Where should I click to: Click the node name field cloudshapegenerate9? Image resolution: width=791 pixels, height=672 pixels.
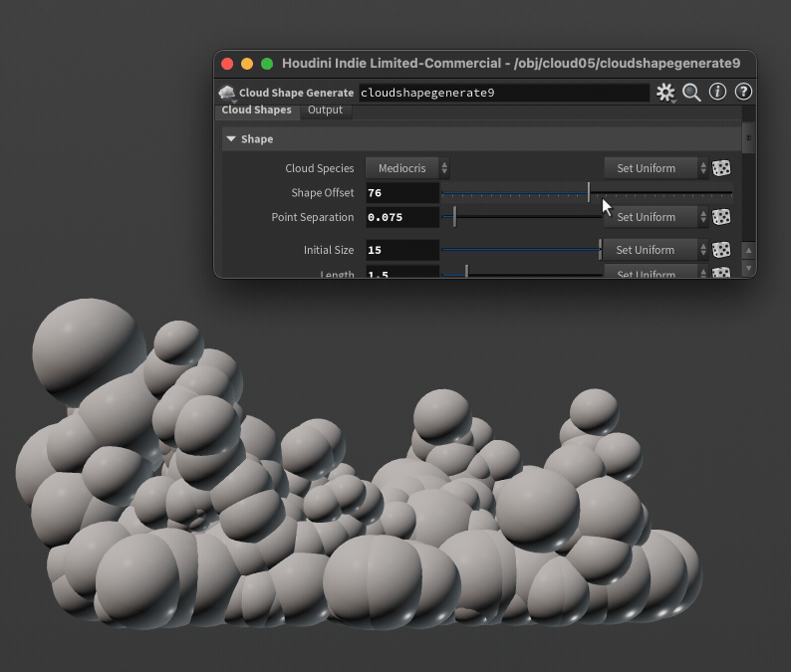pyautogui.click(x=504, y=93)
